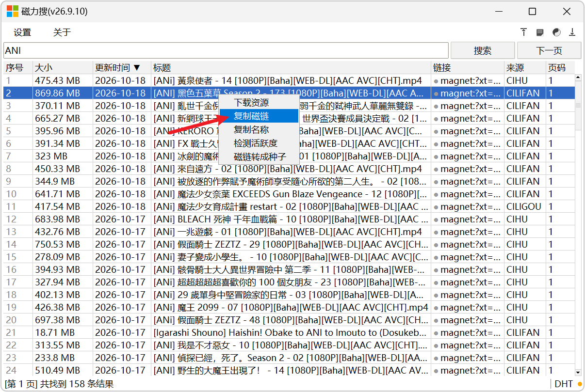Choose 下载资源 from context menu
Viewport: 585px width, 392px height.
(259, 103)
